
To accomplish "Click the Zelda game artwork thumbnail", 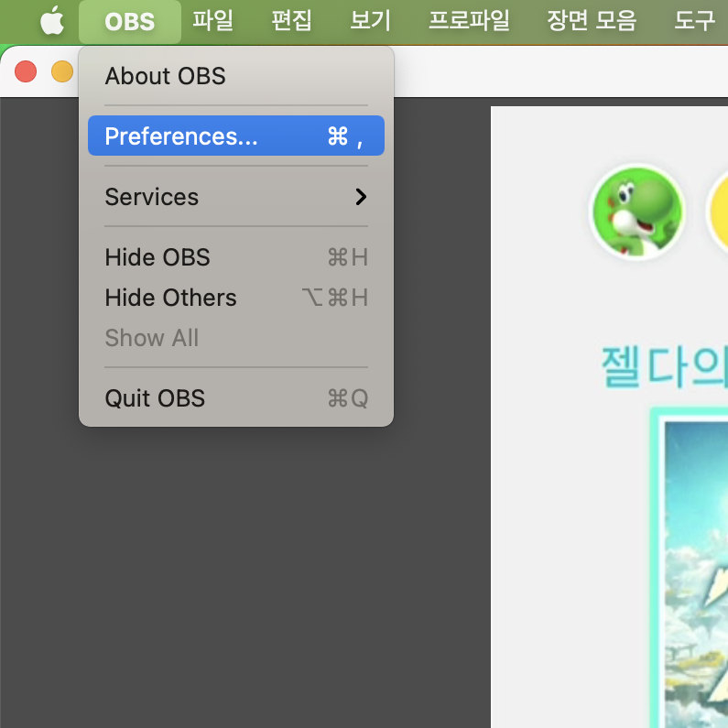I will [696, 574].
